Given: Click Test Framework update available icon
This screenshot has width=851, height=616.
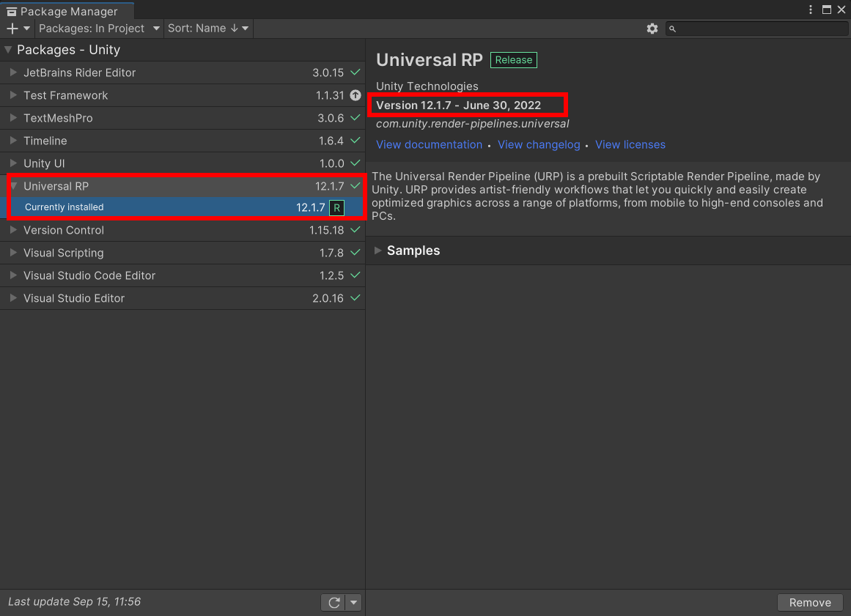Looking at the screenshot, I should [355, 95].
